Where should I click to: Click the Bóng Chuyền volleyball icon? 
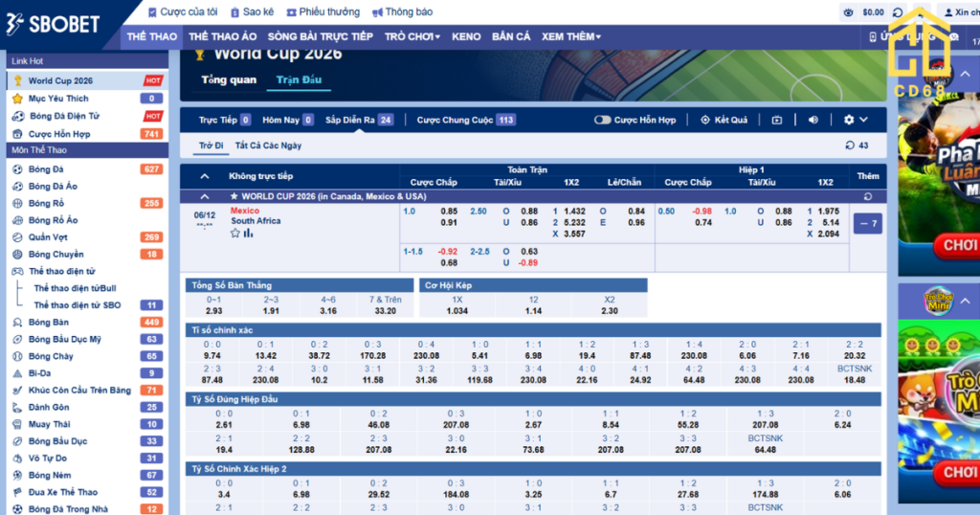click(x=17, y=255)
